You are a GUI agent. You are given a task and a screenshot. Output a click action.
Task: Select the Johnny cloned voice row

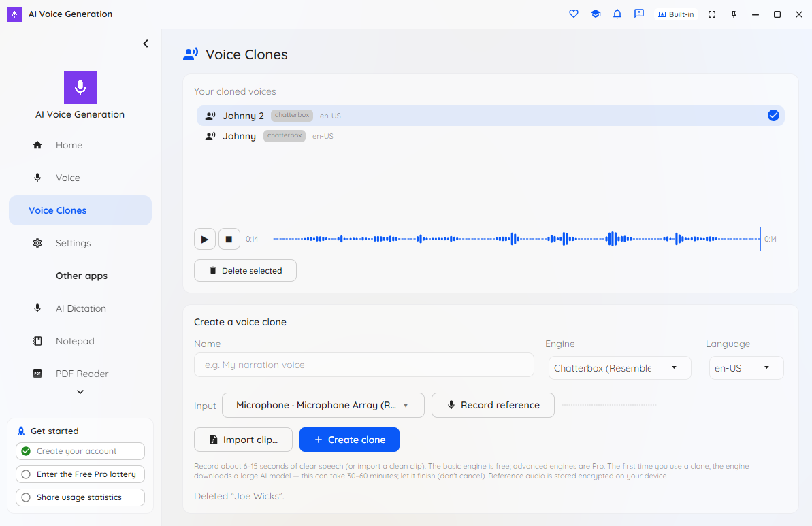pos(491,136)
